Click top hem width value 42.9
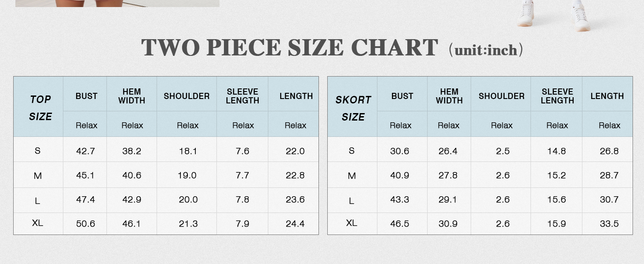The image size is (644, 264). coord(132,199)
